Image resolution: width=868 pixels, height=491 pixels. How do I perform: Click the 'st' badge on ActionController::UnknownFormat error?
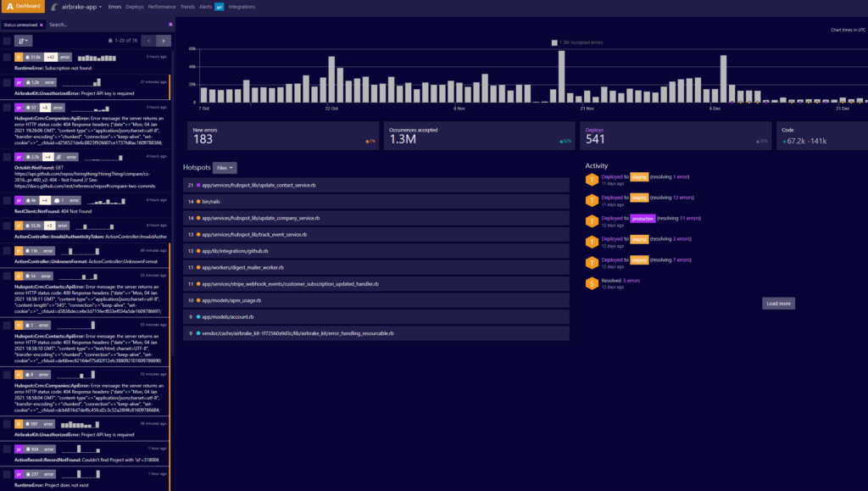pyautogui.click(x=19, y=251)
